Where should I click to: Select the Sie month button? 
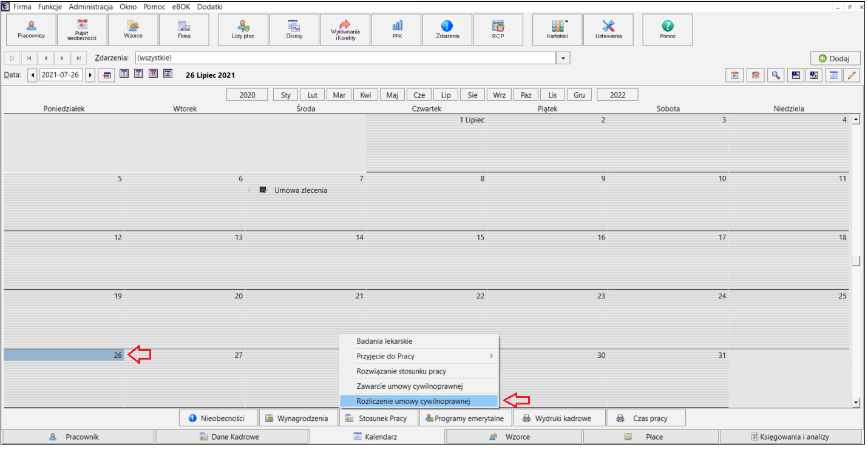click(472, 95)
